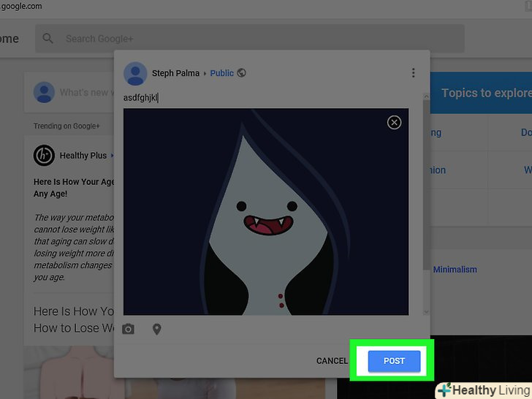Remove the attached image with the X icon
532x399 pixels.
[394, 123]
